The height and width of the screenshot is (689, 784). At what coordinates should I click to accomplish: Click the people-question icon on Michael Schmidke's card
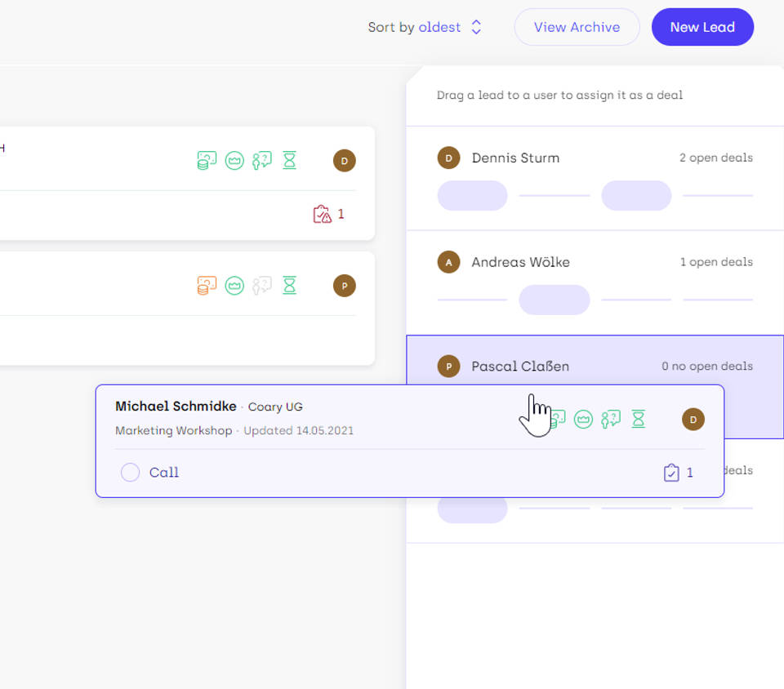[611, 419]
